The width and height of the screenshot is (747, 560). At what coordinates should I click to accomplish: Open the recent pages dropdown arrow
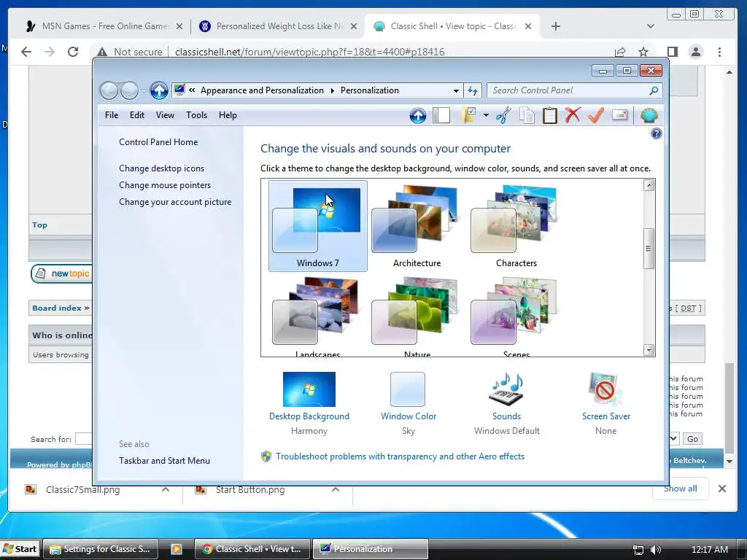click(x=144, y=90)
